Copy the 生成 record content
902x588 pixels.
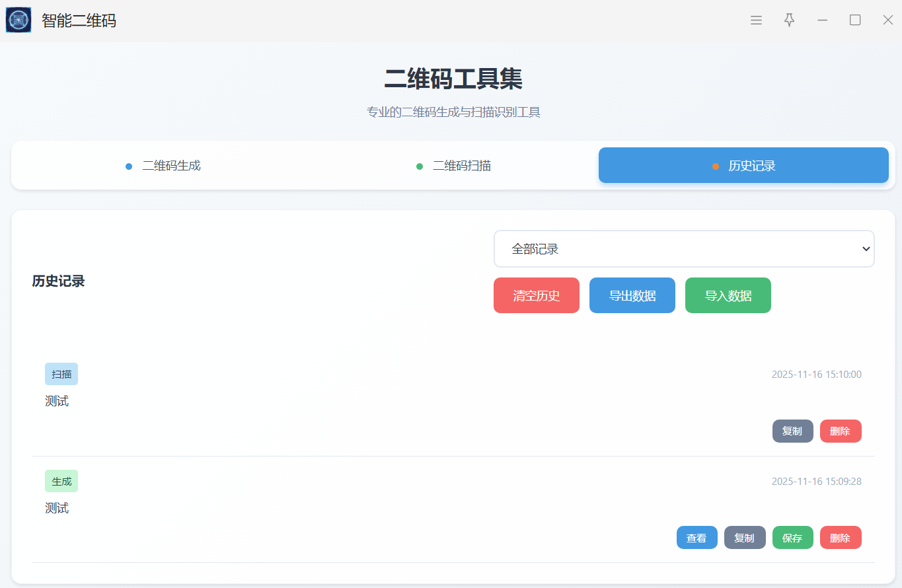click(744, 538)
